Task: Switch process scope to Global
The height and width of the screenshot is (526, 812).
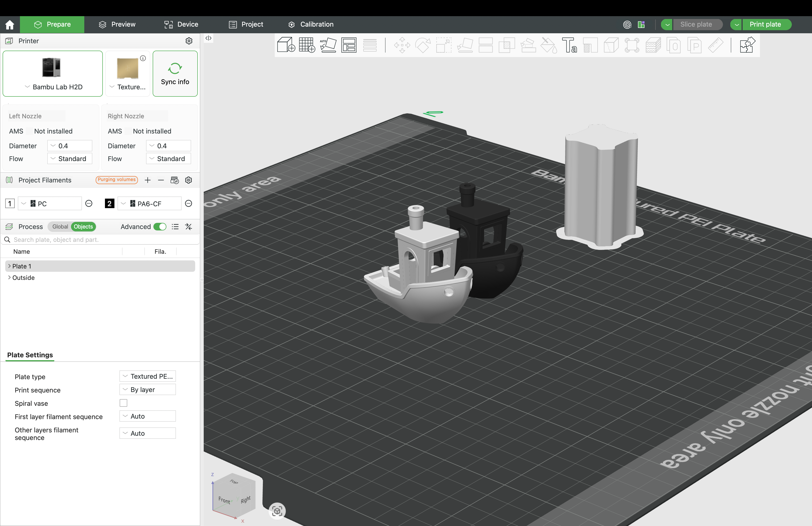Action: pos(60,227)
